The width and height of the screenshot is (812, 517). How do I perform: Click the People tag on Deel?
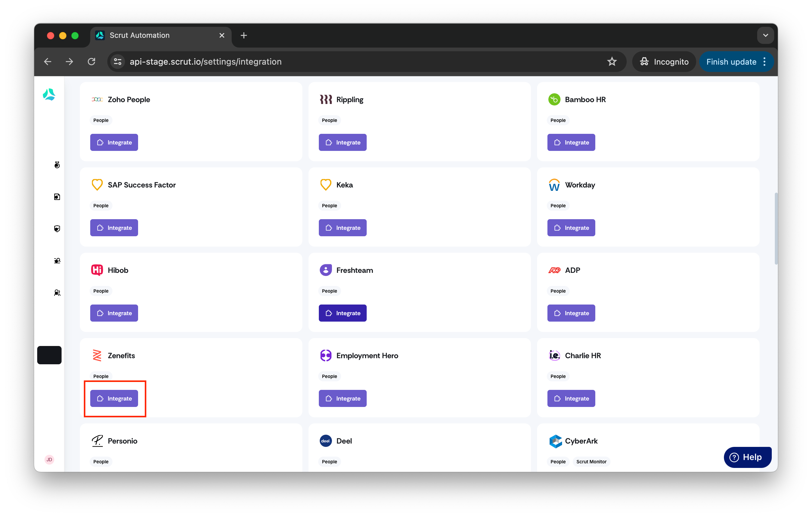[329, 461]
